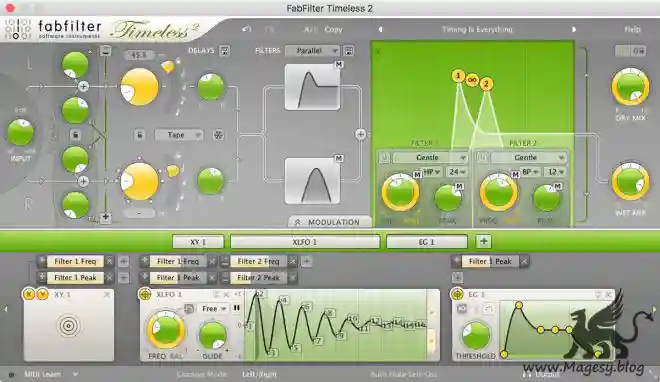
Task: Click the undo arrow icon in top bar
Action: pos(247,29)
